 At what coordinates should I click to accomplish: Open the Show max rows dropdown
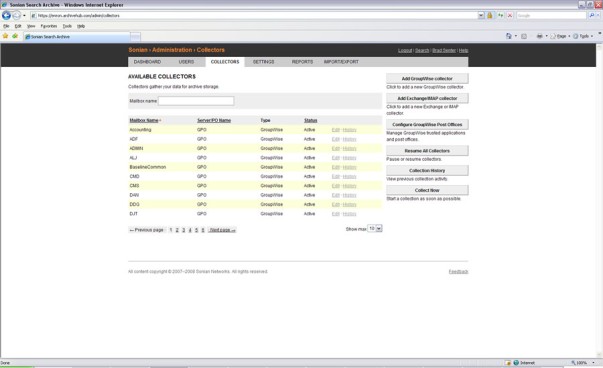375,228
